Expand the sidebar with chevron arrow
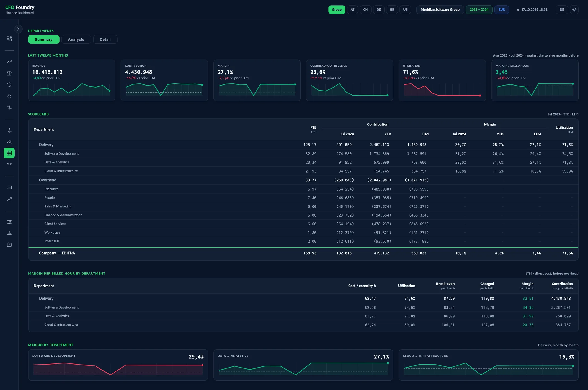 click(x=18, y=29)
